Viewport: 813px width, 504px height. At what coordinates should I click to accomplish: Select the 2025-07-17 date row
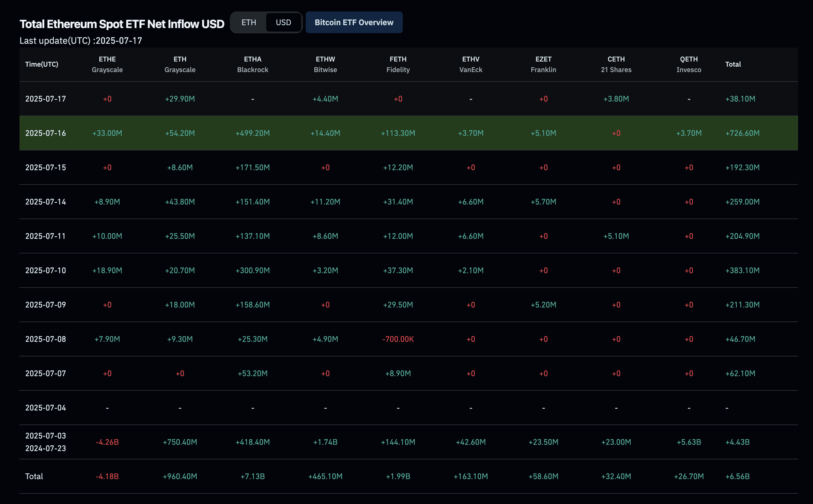(x=409, y=99)
